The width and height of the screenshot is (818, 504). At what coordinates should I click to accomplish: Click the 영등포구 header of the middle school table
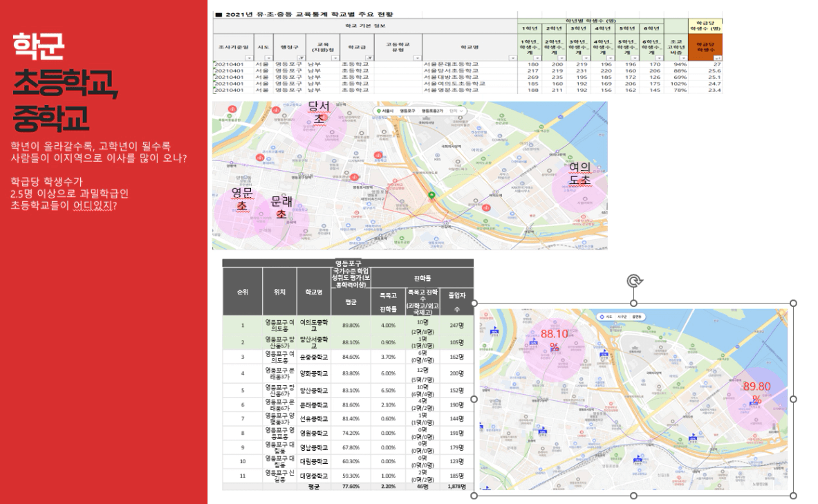tap(348, 263)
